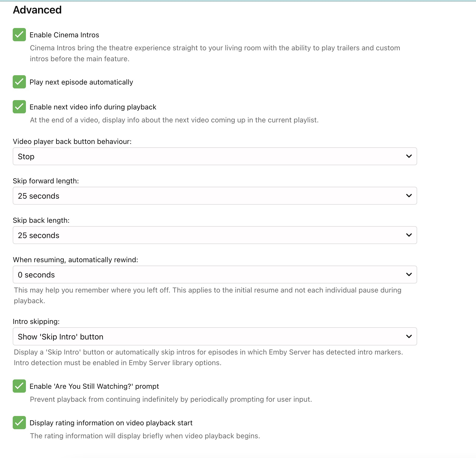The height and width of the screenshot is (458, 476).
Task: Click the Cinema Intros description paragraph
Action: point(215,53)
